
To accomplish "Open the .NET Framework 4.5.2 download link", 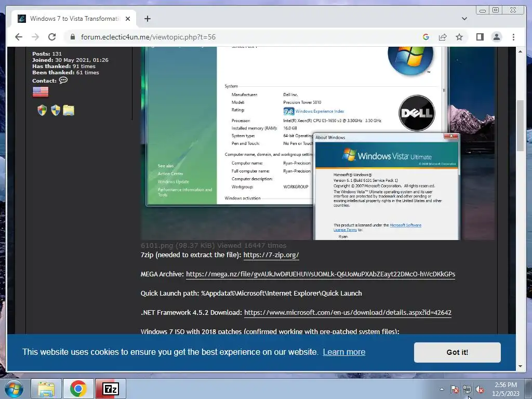I will [348, 312].
